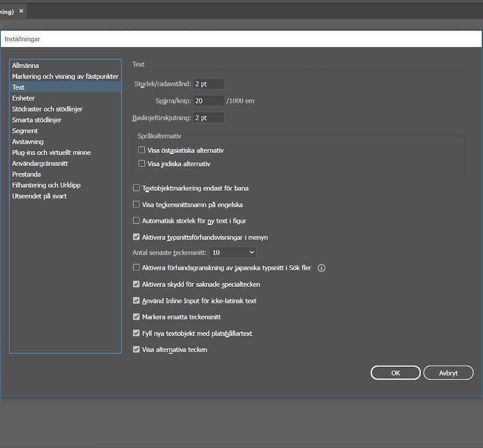Screen dimensions: 483x448
Task: Disable Aktivera typsnittsförhandsvisningar i menyn
Action: (x=136, y=237)
